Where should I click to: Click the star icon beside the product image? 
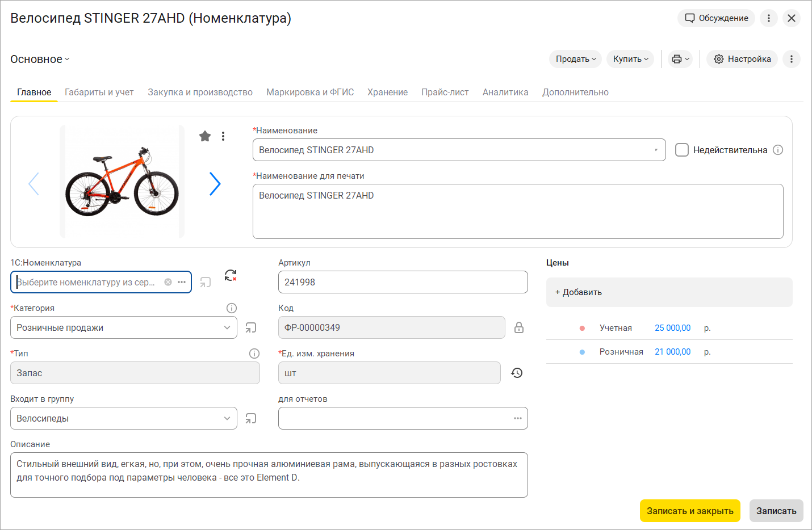pyautogui.click(x=205, y=136)
